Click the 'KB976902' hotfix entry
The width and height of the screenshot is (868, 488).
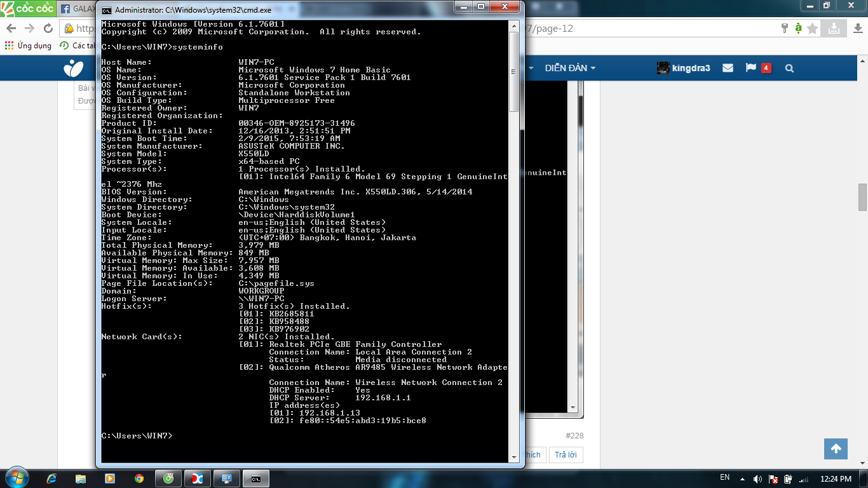pyautogui.click(x=289, y=329)
